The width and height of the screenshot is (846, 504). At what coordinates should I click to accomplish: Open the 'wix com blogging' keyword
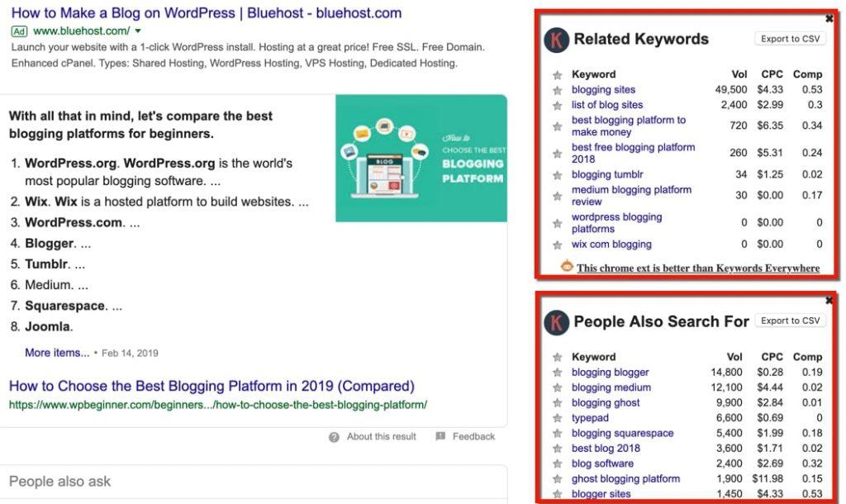click(x=611, y=245)
